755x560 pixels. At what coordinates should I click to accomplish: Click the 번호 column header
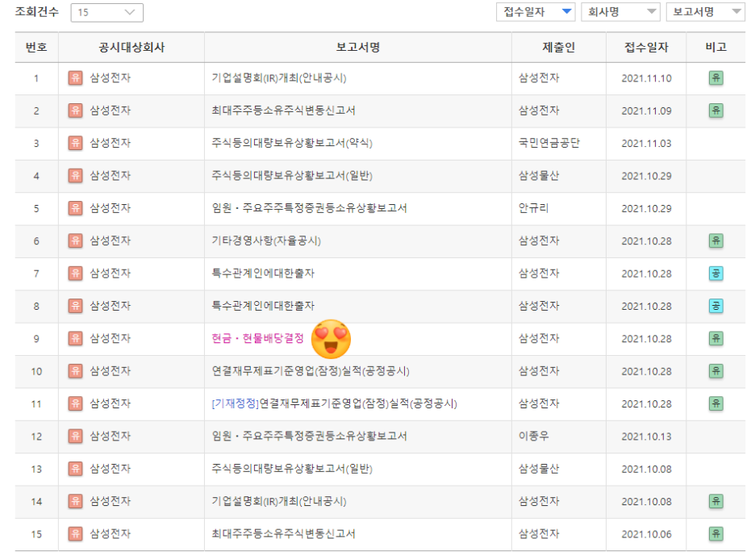tap(36, 47)
